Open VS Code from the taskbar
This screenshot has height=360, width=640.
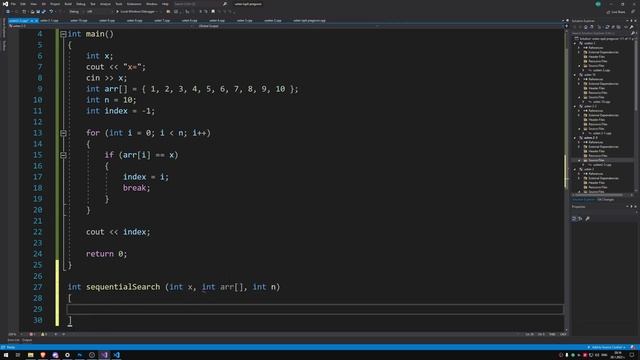click(x=117, y=355)
